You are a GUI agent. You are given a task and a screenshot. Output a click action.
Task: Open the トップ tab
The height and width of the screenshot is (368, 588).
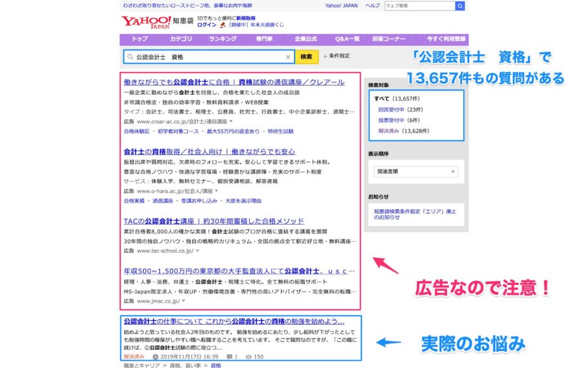point(140,39)
